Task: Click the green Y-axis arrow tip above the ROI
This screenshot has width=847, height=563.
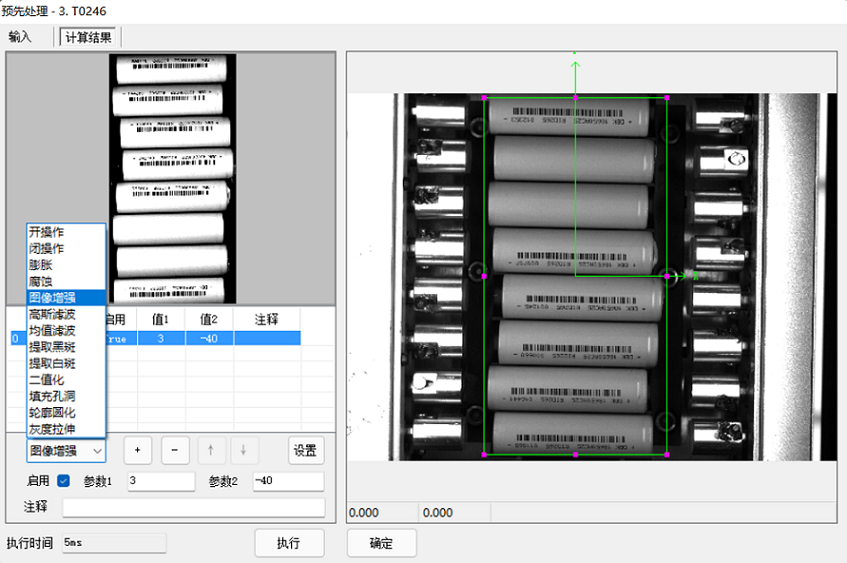Action: click(x=575, y=64)
